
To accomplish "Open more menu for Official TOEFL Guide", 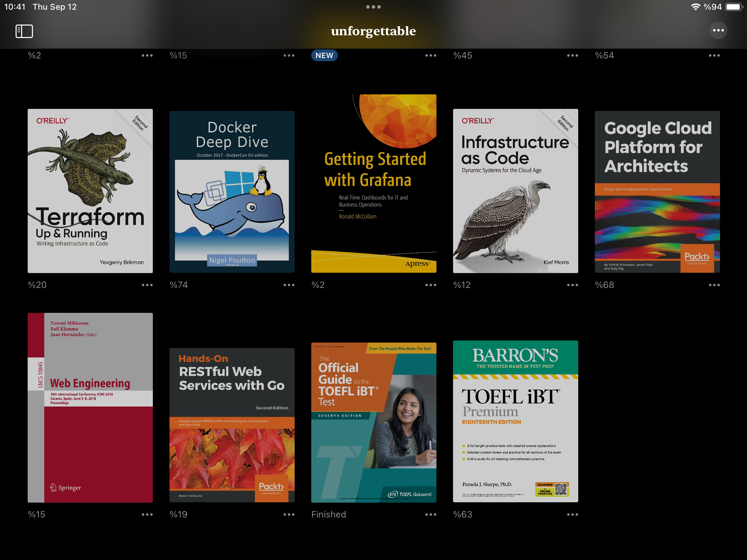I will [431, 515].
